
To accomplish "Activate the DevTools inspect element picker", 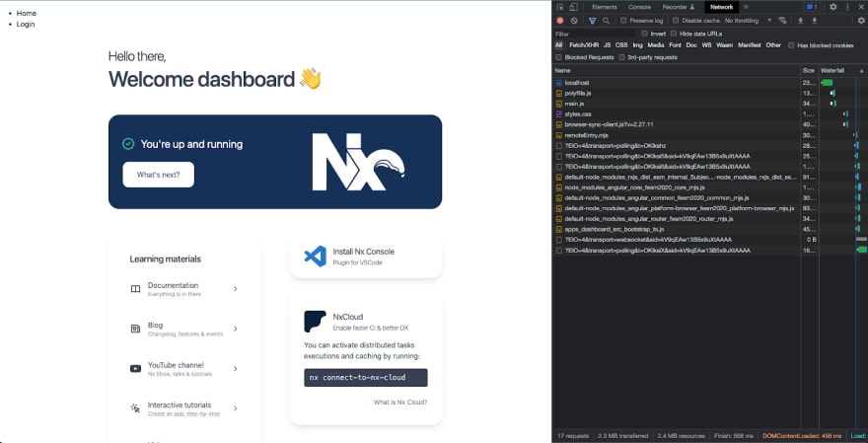I will click(x=560, y=7).
